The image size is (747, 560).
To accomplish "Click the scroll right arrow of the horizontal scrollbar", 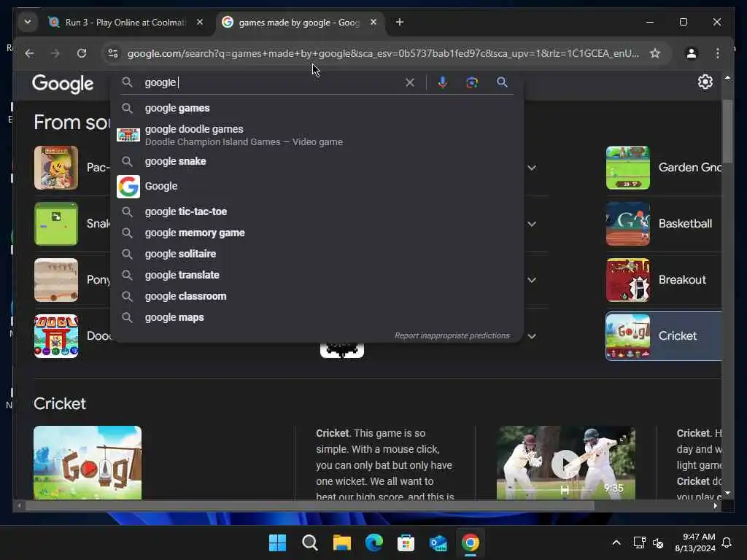I will [715, 506].
